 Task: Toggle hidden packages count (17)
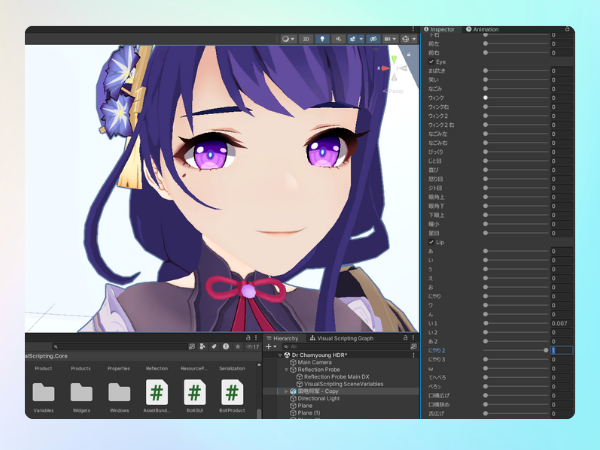[x=253, y=347]
